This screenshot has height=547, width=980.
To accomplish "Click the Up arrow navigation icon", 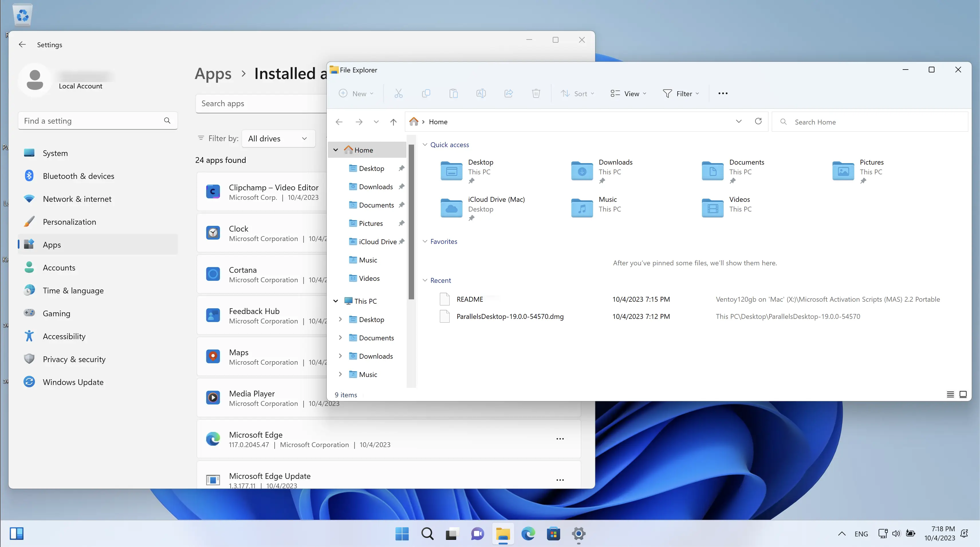I will coord(393,122).
